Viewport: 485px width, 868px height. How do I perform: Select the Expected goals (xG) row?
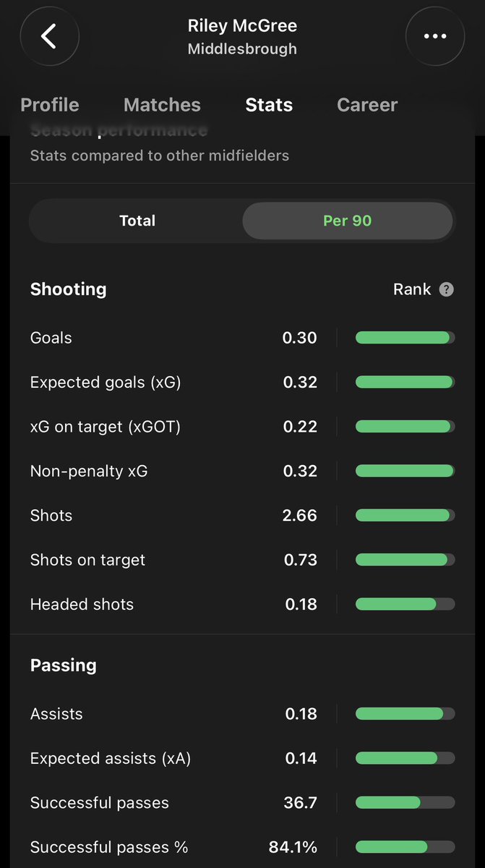[x=242, y=383]
